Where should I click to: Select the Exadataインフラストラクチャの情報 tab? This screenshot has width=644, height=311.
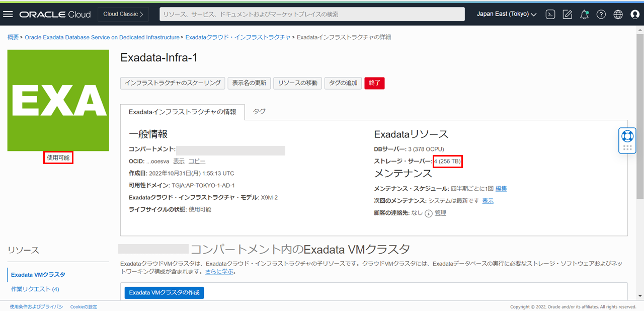click(182, 112)
